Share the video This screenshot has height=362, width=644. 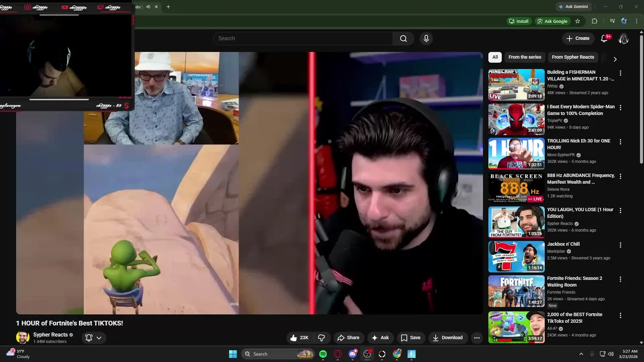(348, 338)
